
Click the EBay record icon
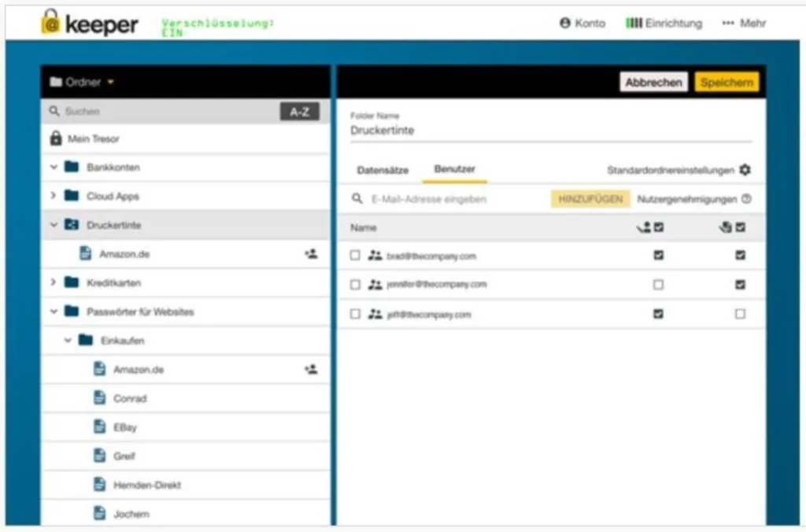[100, 427]
